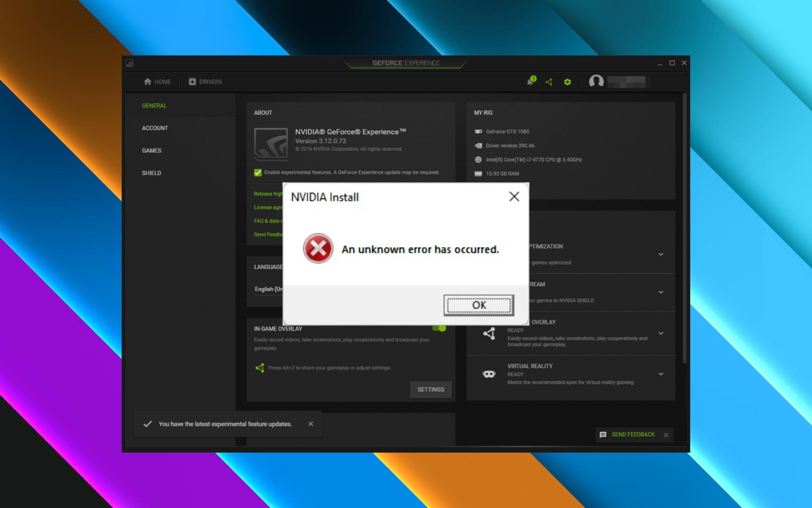Click the user account avatar

[x=596, y=81]
